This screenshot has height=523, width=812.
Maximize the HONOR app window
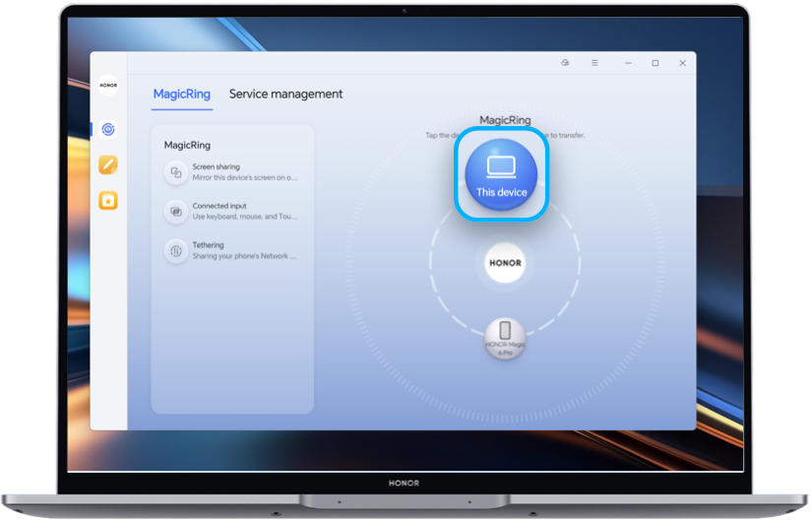656,63
